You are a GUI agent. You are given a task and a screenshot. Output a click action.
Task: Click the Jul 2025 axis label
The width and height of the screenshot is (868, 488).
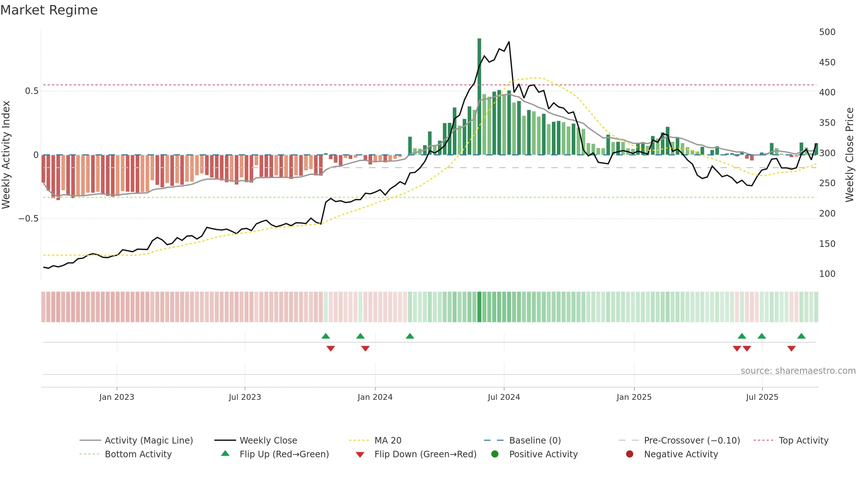[762, 397]
